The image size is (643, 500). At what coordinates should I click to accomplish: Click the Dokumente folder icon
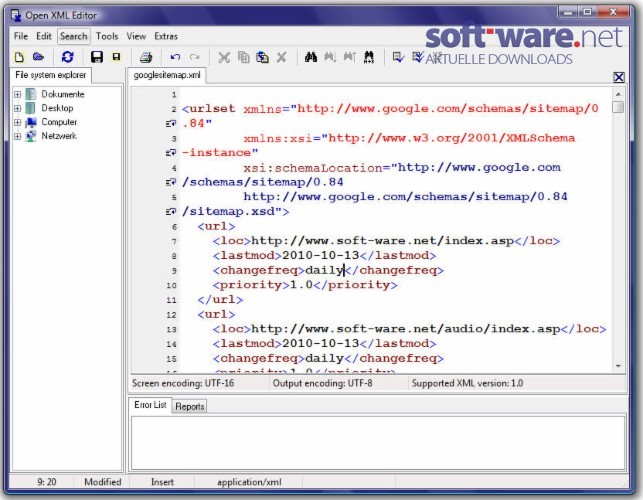tap(31, 94)
